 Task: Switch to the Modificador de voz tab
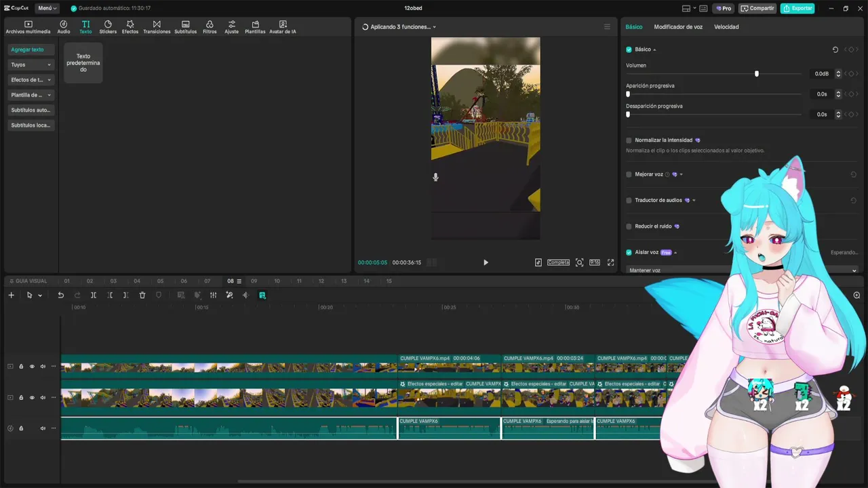click(678, 27)
